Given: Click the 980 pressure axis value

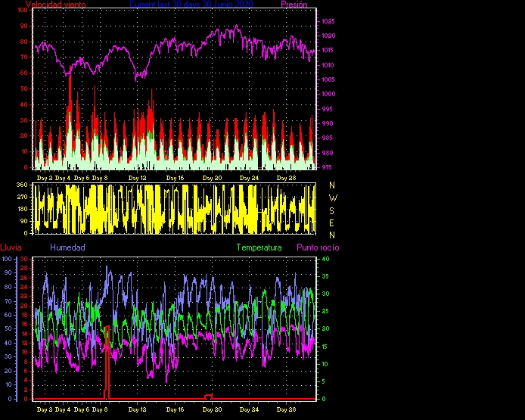Looking at the screenshot, I should click(328, 153).
